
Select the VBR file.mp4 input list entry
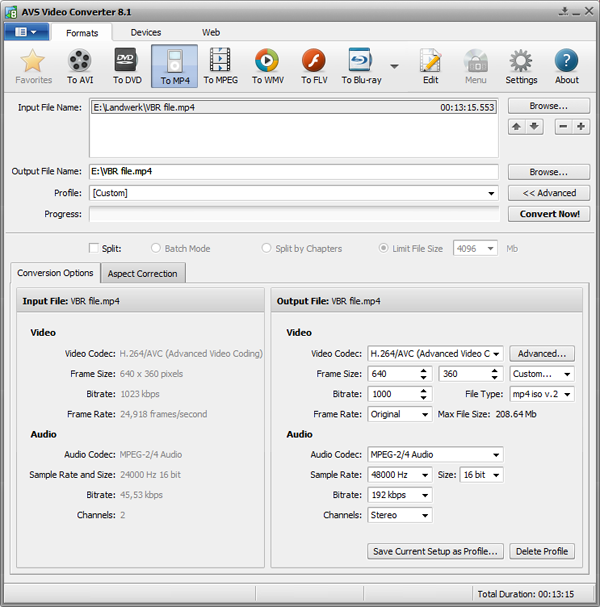(294, 107)
